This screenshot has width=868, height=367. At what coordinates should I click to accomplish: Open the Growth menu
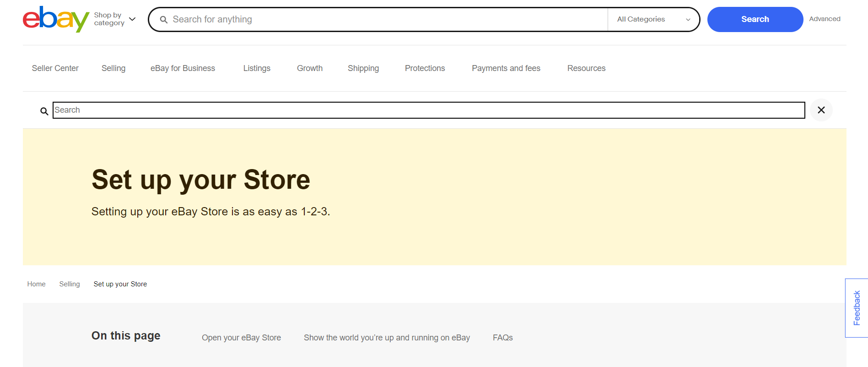point(310,68)
